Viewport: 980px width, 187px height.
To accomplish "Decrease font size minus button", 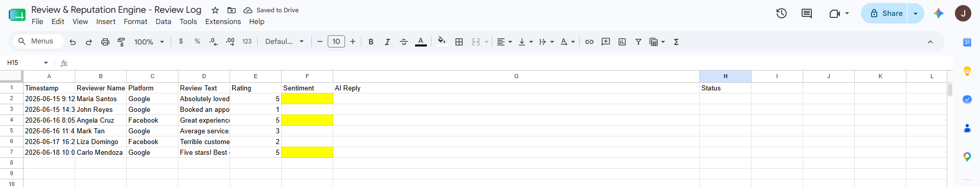I will point(320,42).
